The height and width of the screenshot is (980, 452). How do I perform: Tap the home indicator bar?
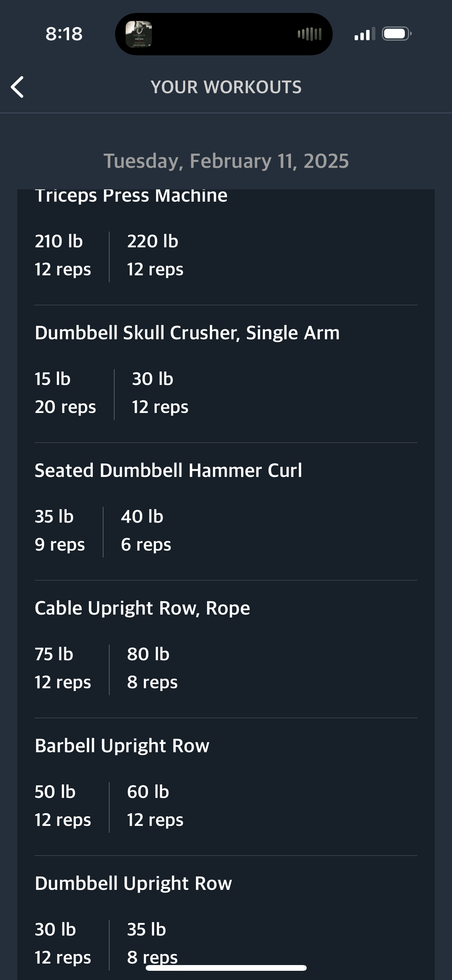click(226, 968)
